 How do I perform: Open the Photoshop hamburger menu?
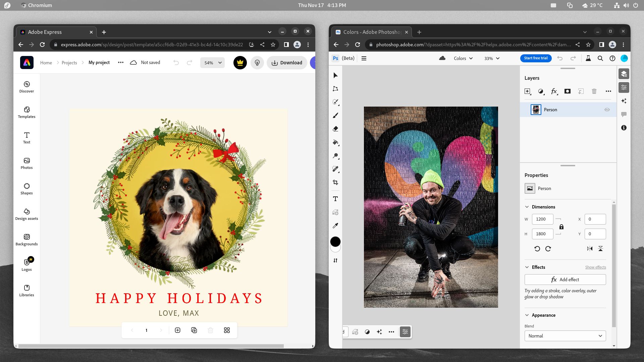pos(364,58)
